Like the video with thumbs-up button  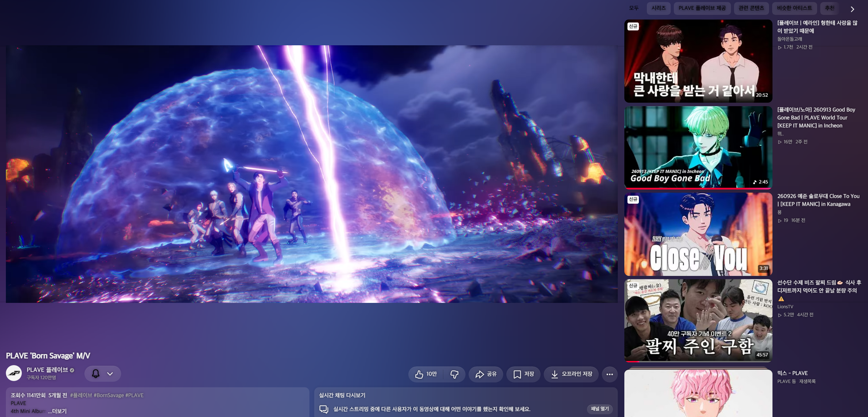point(426,374)
